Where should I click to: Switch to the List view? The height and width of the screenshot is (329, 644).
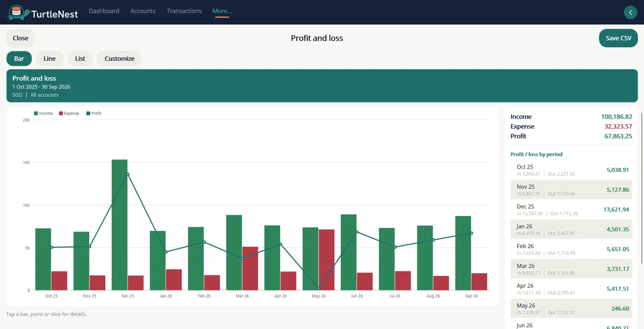pos(80,59)
